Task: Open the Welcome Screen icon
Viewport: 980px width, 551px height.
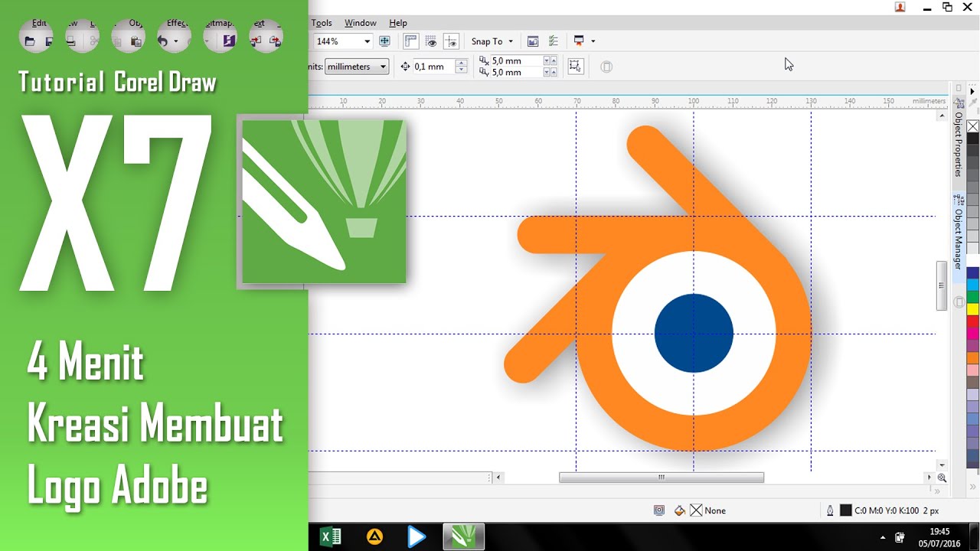Action: [x=533, y=41]
